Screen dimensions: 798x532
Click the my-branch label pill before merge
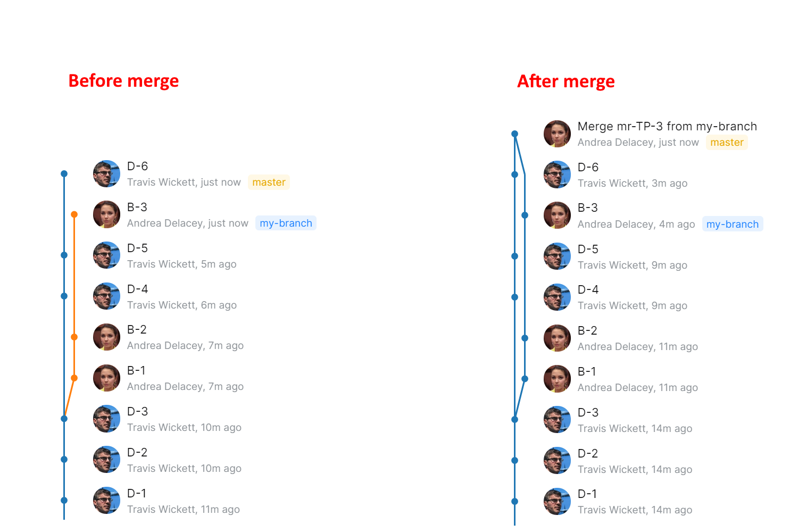tap(286, 223)
